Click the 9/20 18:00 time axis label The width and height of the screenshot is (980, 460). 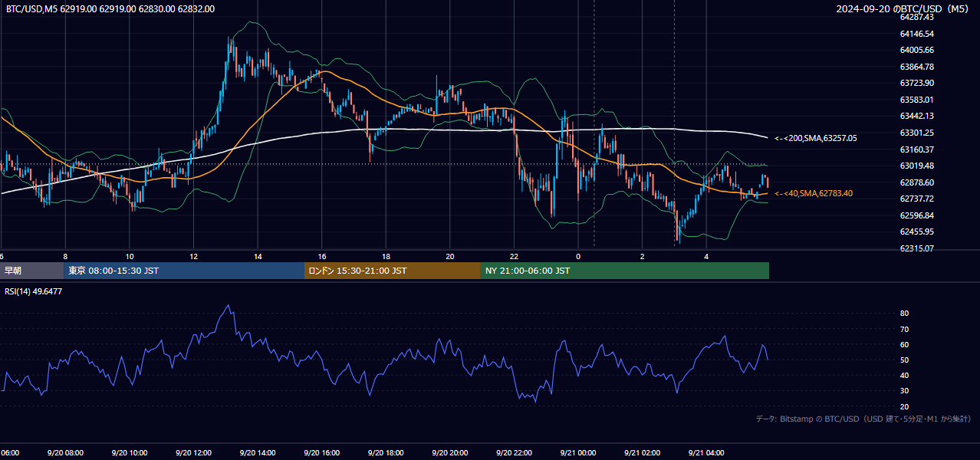click(x=386, y=453)
